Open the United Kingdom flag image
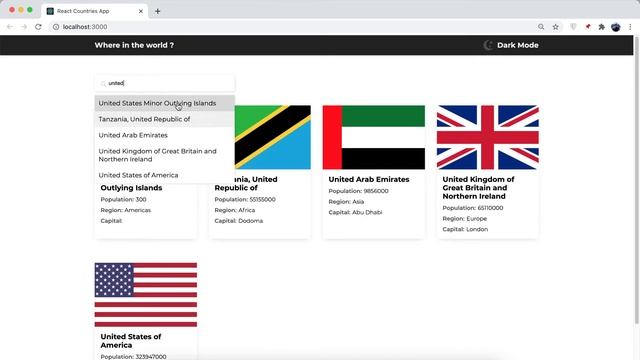640x360 pixels. tap(488, 137)
